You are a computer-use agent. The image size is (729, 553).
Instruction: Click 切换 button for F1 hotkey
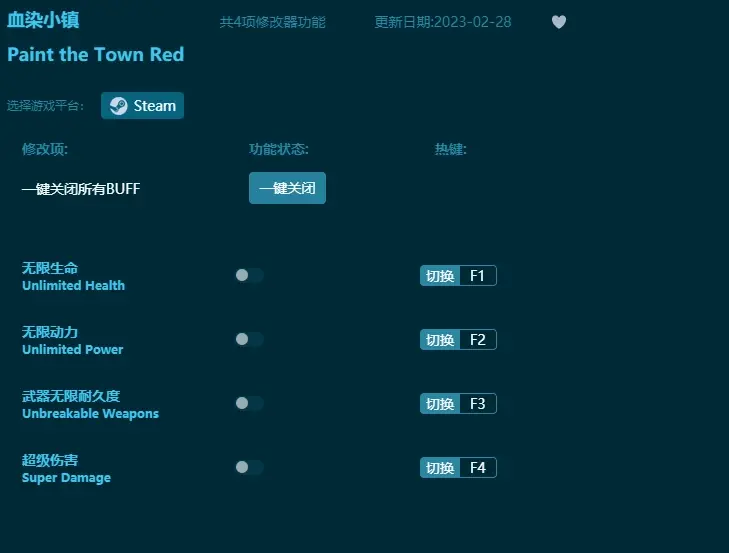[x=440, y=276]
